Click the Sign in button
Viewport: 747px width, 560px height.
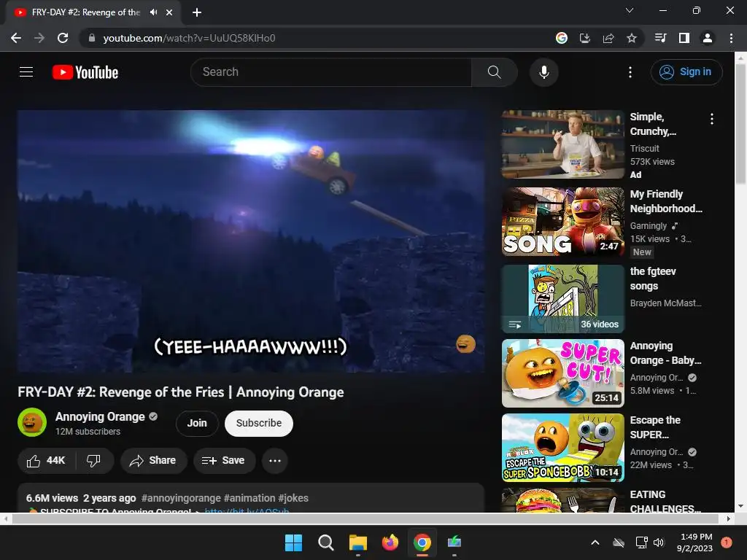tap(686, 72)
